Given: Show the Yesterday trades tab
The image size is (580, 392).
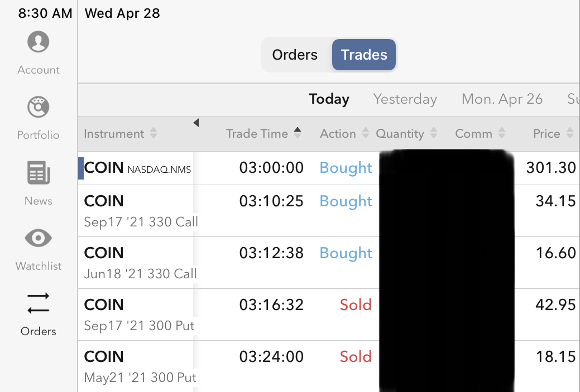Looking at the screenshot, I should 405,99.
